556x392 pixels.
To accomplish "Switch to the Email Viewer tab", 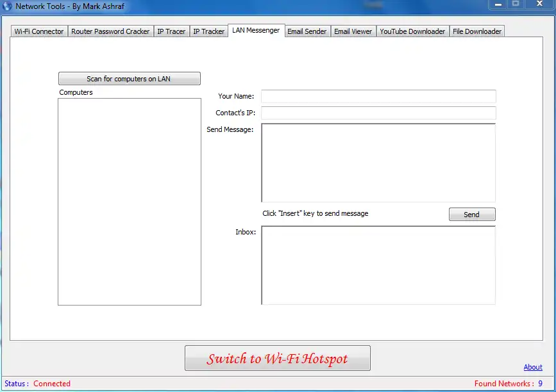I will pos(353,31).
